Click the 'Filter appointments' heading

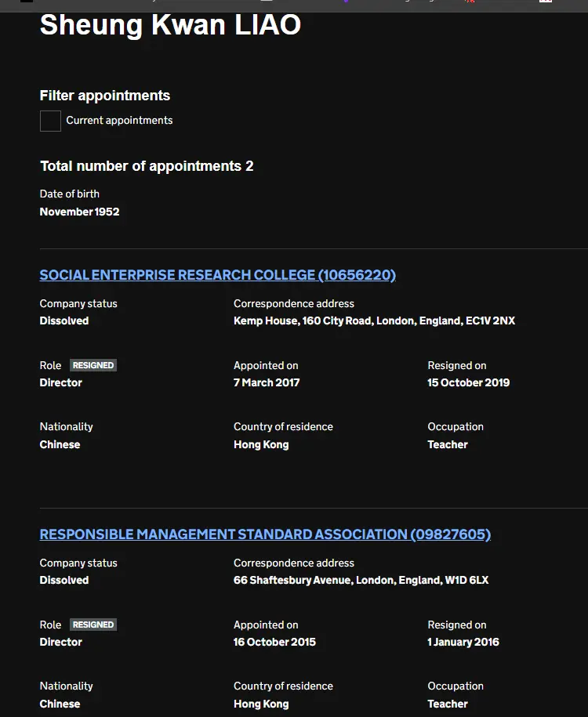(105, 96)
